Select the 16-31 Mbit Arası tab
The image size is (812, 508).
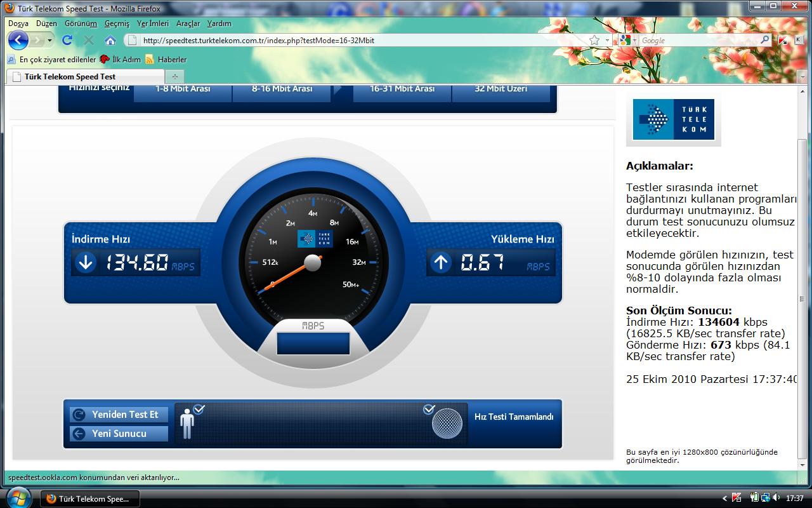coord(402,90)
